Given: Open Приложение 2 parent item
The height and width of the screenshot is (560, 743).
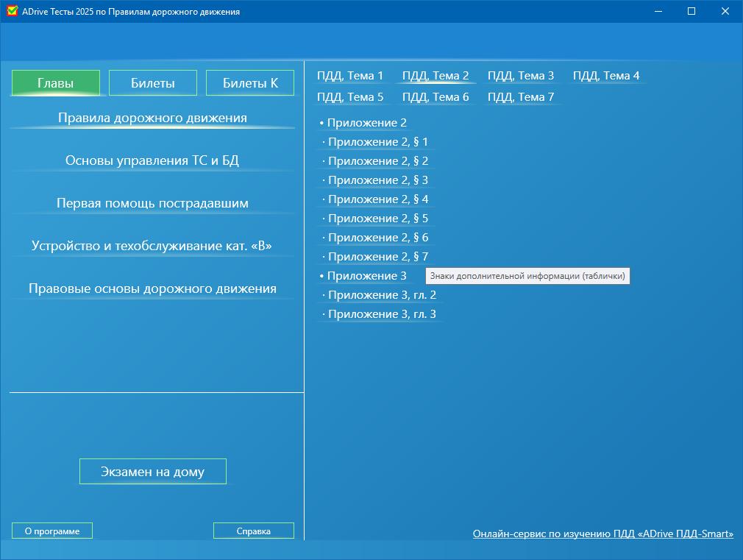Looking at the screenshot, I should click(366, 123).
